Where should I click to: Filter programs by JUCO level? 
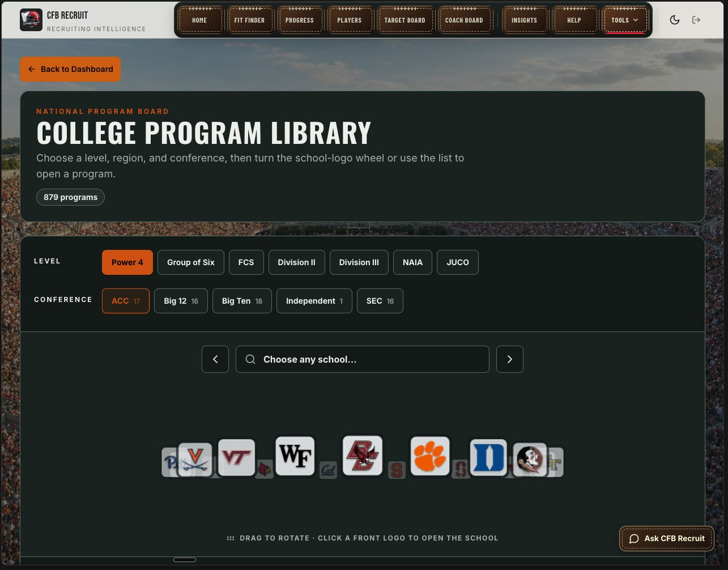pos(458,262)
